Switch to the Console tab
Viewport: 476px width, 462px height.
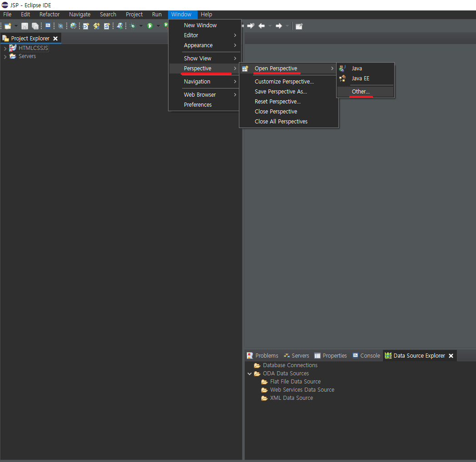366,355
